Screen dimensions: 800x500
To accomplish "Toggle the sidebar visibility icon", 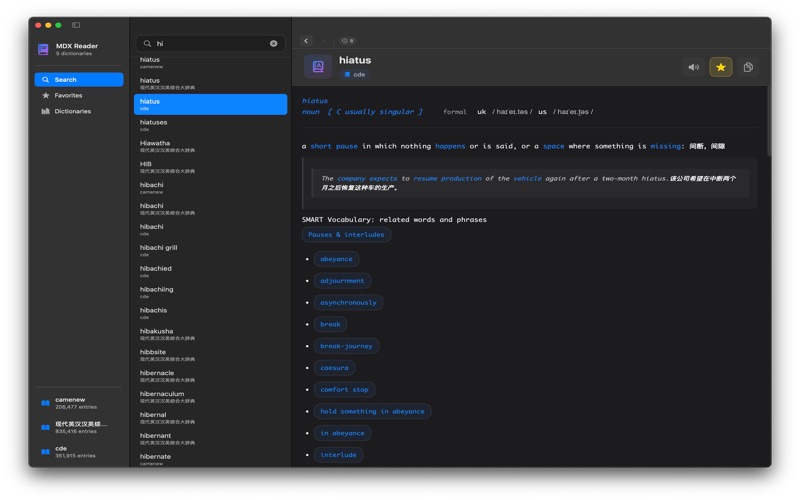I will pyautogui.click(x=76, y=25).
